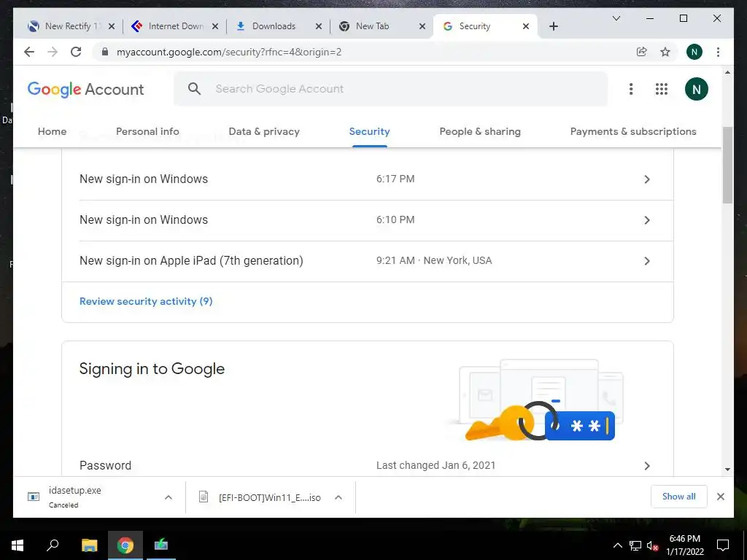This screenshot has height=560, width=747.
Task: Close the Internet Download tab
Action: tap(215, 26)
